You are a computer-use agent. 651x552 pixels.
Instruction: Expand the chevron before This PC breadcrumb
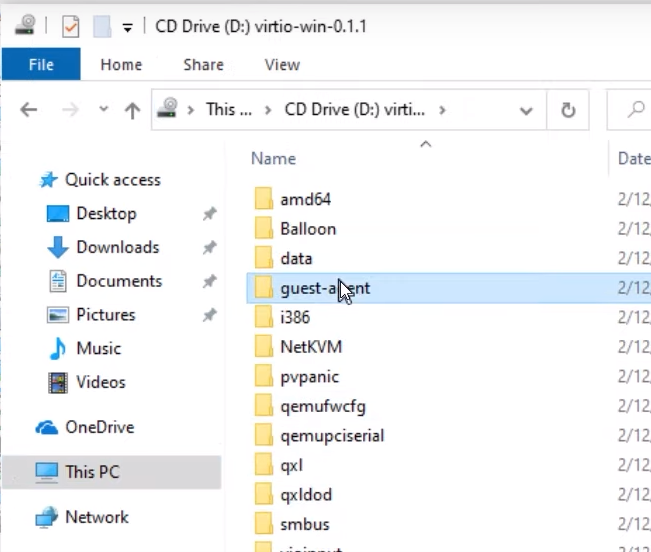[191, 110]
